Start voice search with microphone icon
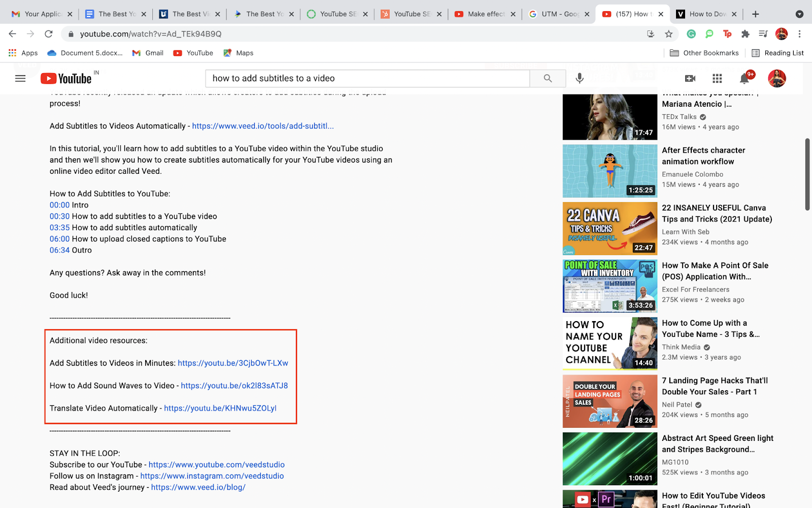The image size is (812, 508). coord(580,78)
